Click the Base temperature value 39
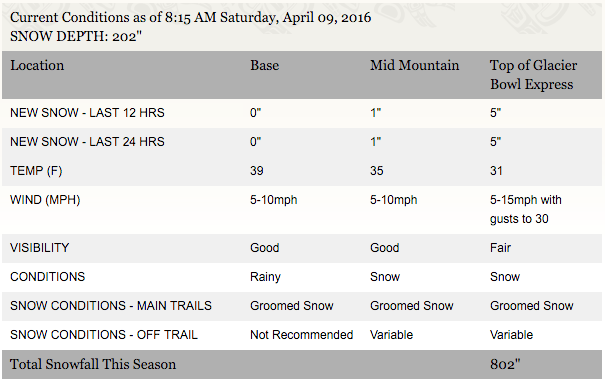 (257, 171)
